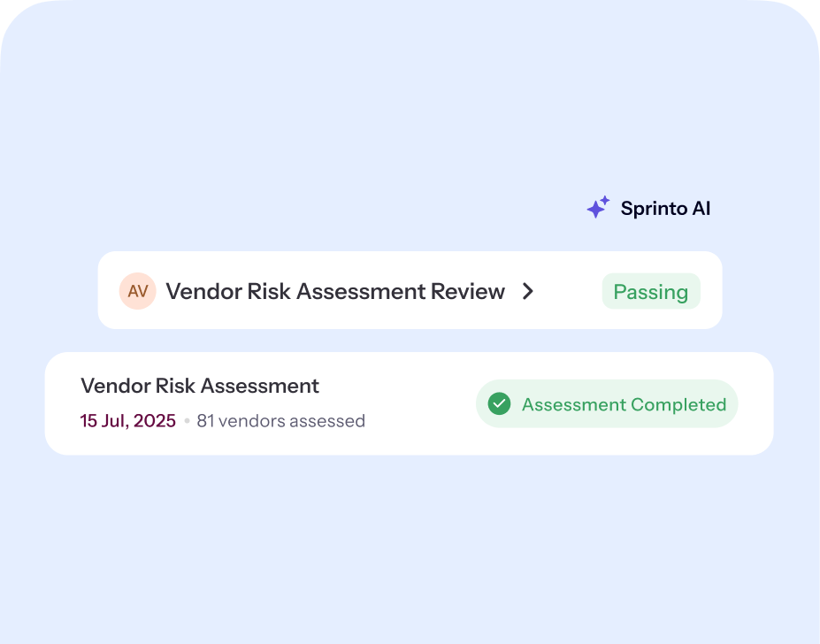
Task: Click the dot separator before vendor count
Action: [x=187, y=421]
